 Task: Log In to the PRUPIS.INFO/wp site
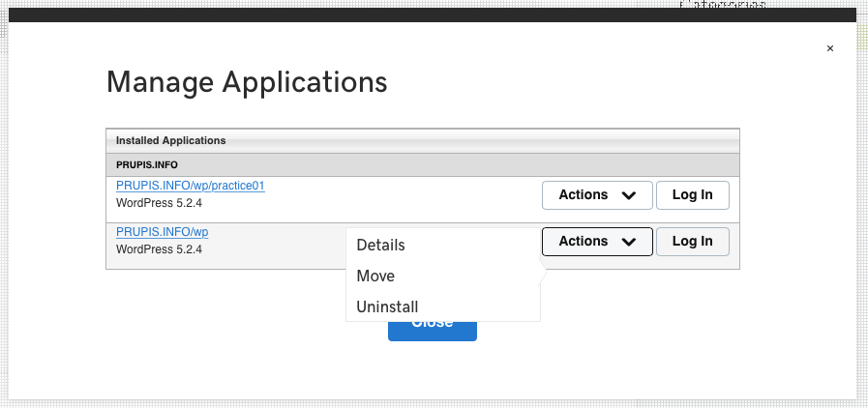pos(692,242)
